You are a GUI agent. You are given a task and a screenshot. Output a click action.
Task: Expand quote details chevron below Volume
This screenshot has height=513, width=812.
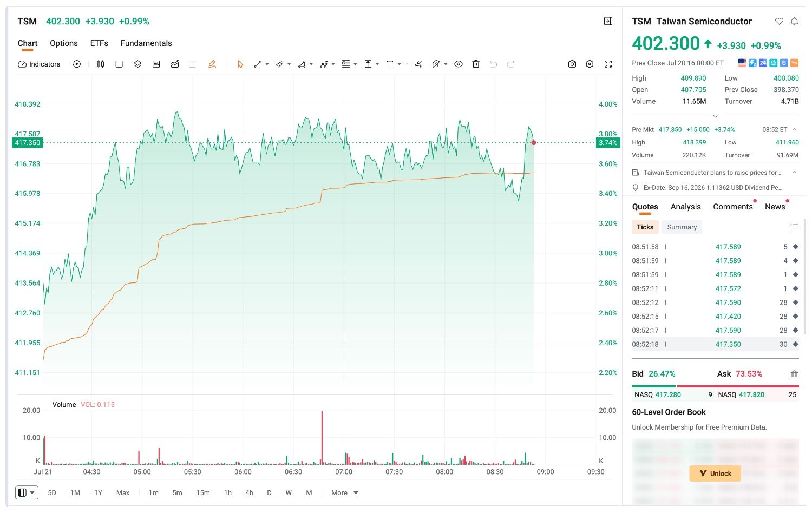pos(715,116)
